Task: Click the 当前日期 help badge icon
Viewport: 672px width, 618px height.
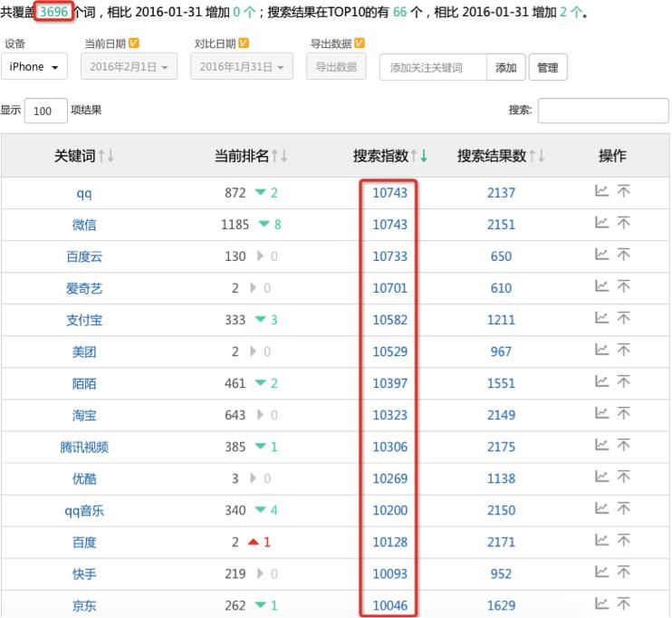Action: coord(134,43)
